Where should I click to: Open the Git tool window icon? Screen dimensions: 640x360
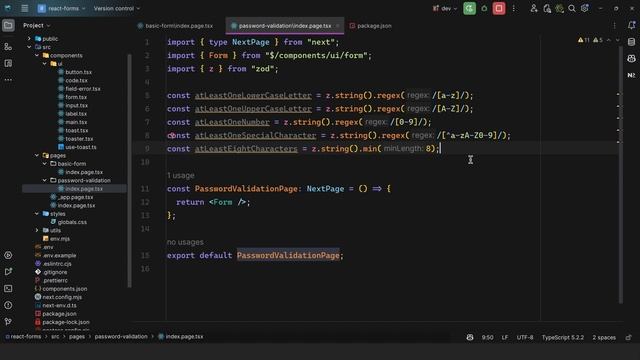tap(8, 322)
